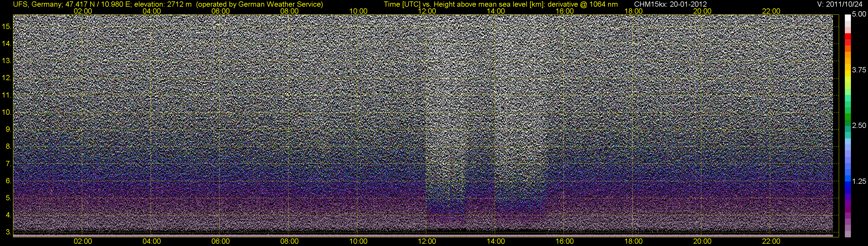Viewport: 868px width, 246px height.
Task: Click the 22:00 label on the top time axis
Action: (x=771, y=11)
